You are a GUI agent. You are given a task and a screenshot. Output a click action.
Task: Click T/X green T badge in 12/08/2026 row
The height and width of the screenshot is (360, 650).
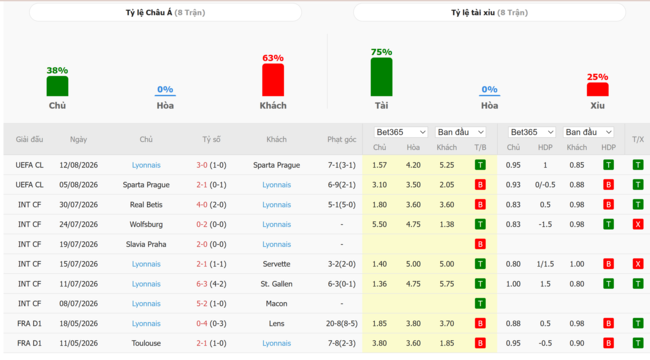click(638, 165)
